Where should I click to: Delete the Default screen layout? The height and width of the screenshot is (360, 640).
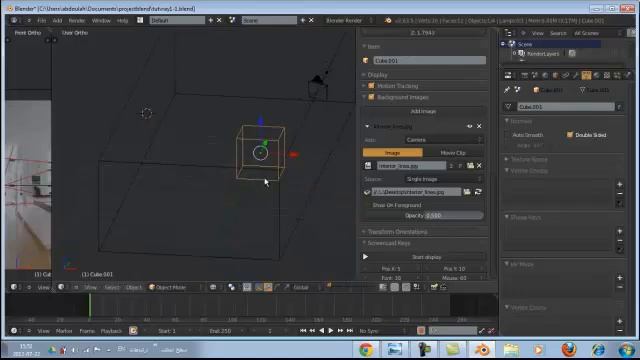pyautogui.click(x=219, y=20)
